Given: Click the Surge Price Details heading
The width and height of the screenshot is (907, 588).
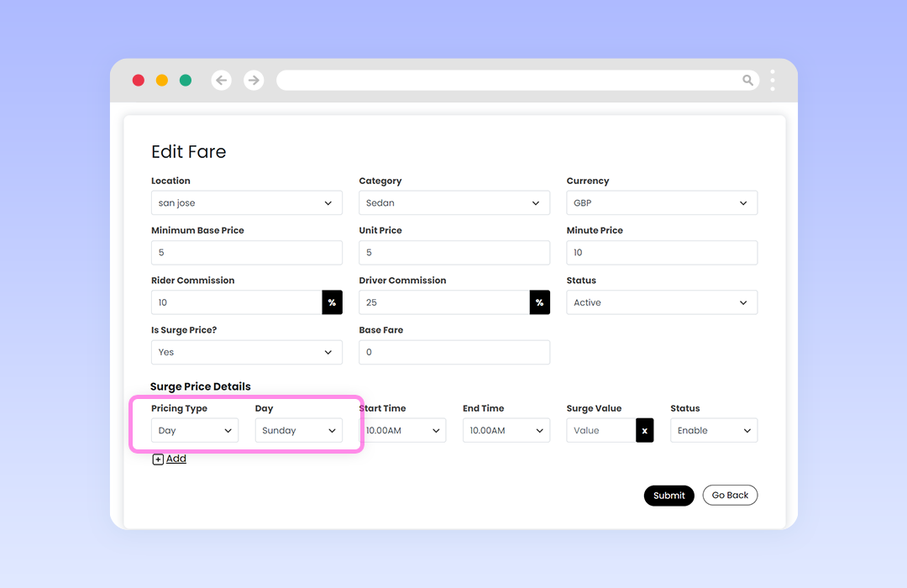Looking at the screenshot, I should click(x=201, y=386).
